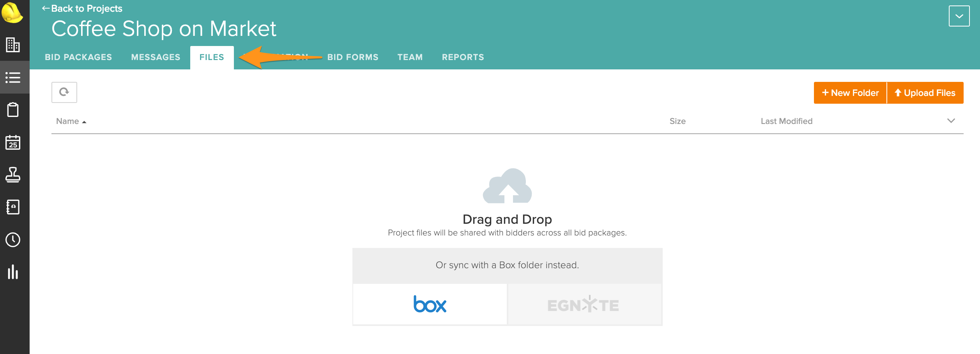Click the clock icon in sidebar
The image size is (980, 354).
click(13, 240)
